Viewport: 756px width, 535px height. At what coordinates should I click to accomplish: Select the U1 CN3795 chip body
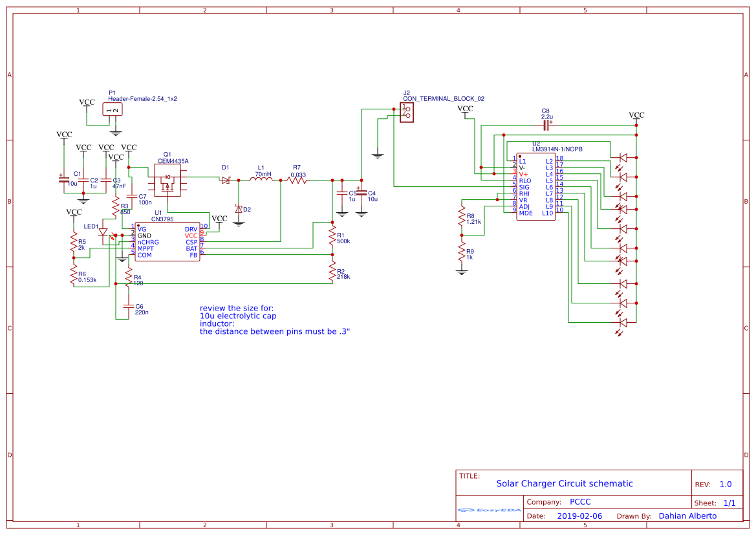167,242
